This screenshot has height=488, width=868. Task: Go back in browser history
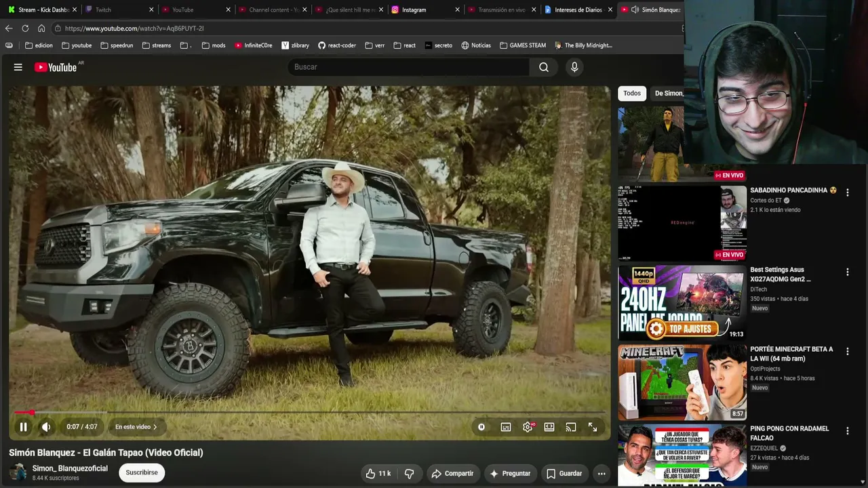[x=9, y=28]
